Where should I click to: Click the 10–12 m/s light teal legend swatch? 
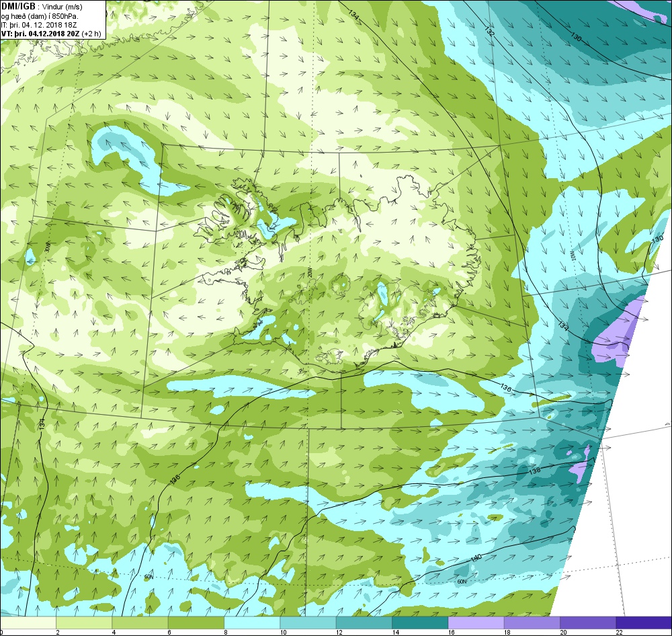pos(308,623)
